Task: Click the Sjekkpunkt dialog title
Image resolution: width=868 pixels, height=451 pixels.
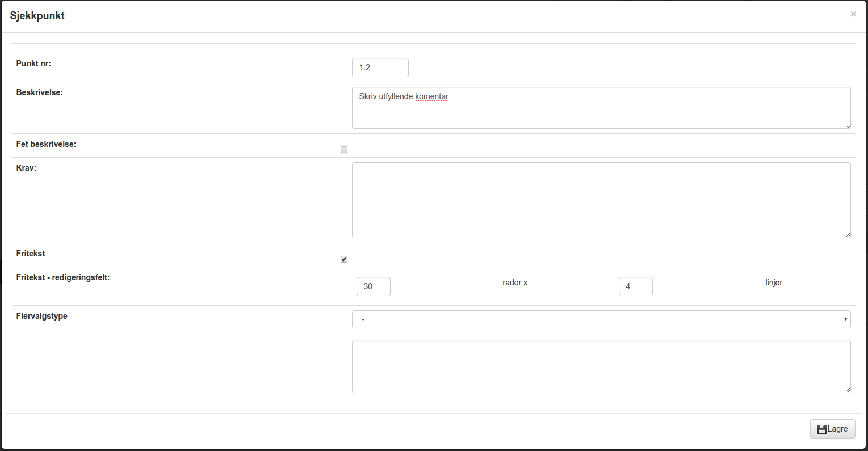Action: tap(37, 16)
